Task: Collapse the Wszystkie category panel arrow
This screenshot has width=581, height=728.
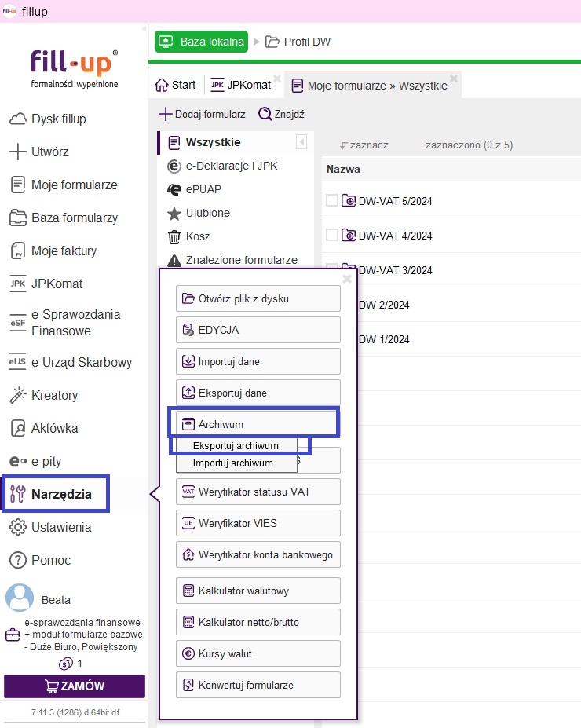Action: (x=301, y=142)
